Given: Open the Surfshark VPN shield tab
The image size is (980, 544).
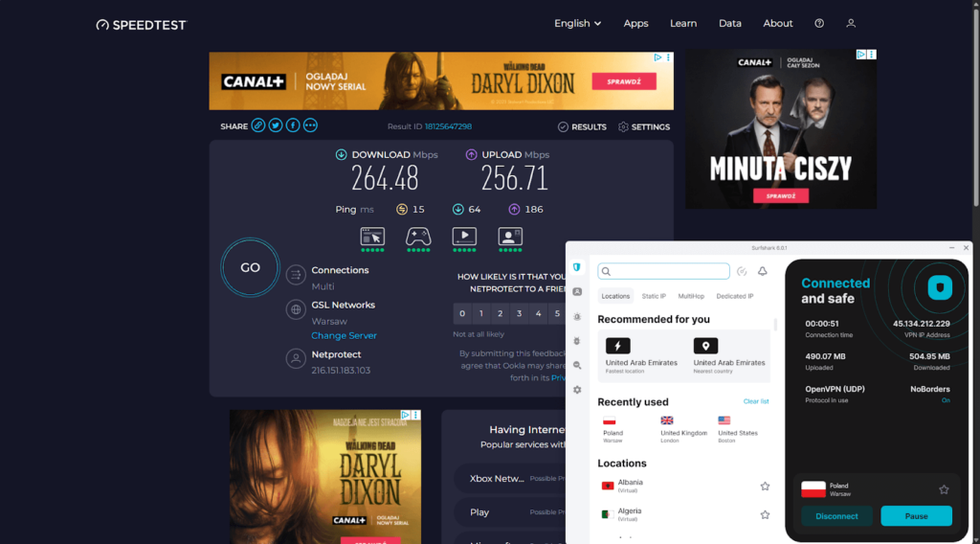Looking at the screenshot, I should point(577,267).
